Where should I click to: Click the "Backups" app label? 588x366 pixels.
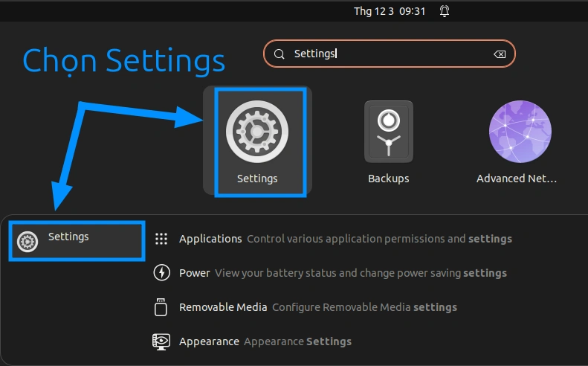click(388, 179)
